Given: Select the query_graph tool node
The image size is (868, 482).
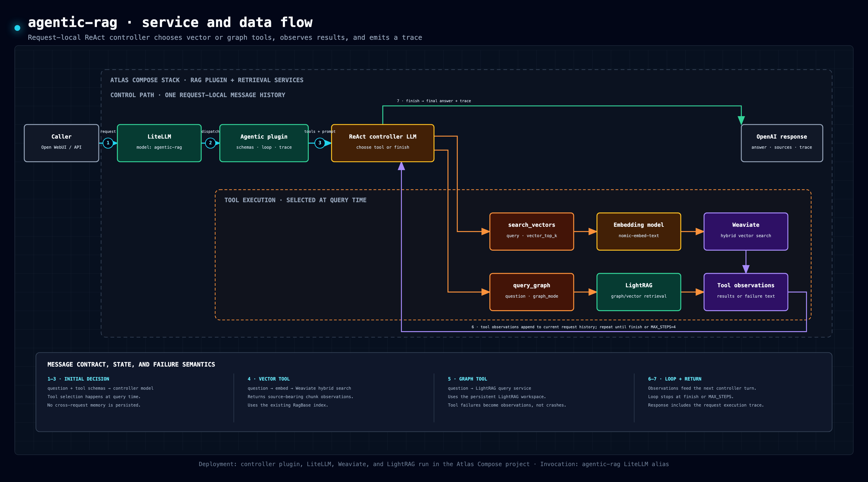Looking at the screenshot, I should click(x=532, y=292).
